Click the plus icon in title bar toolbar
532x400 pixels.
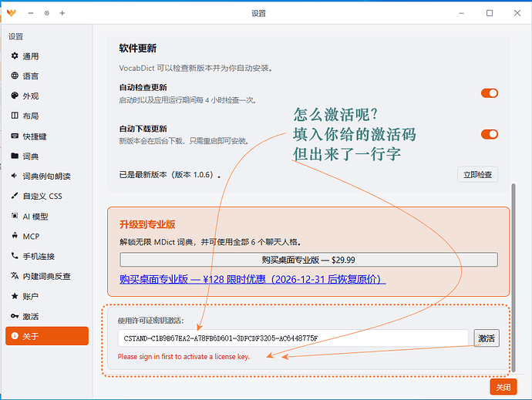pos(62,13)
